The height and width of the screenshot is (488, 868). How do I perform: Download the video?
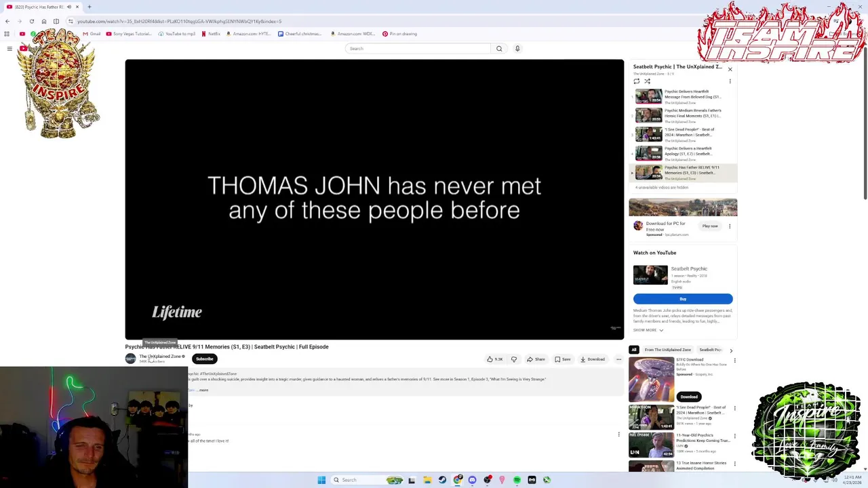(593, 359)
